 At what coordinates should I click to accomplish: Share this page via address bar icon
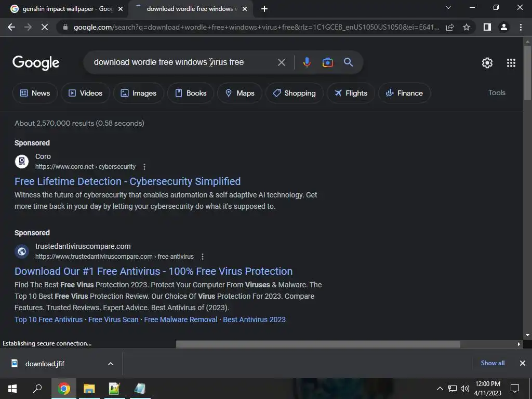(x=450, y=27)
